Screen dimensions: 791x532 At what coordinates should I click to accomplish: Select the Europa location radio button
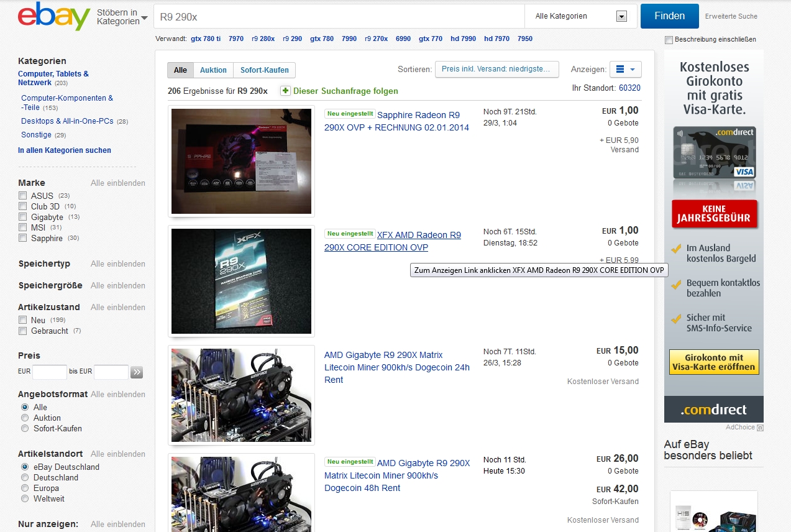(25, 488)
